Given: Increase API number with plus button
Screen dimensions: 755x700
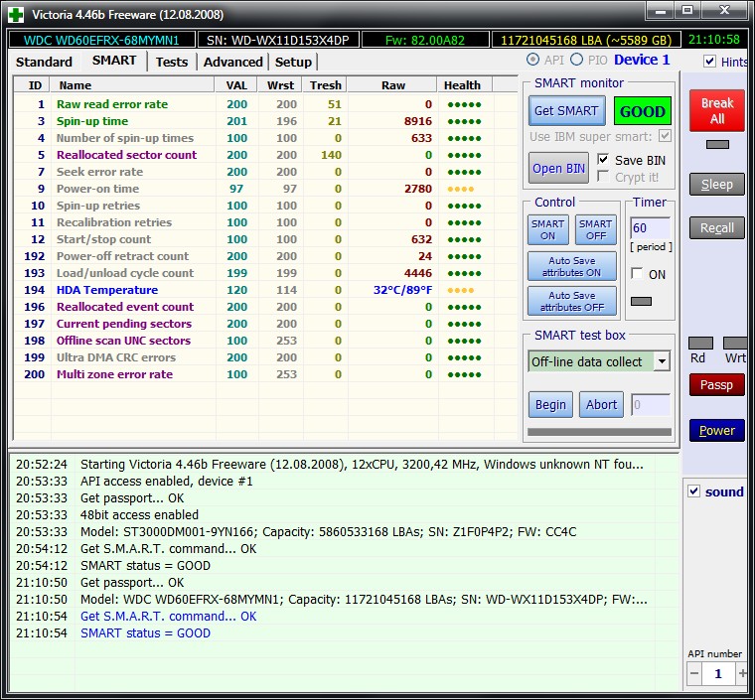Looking at the screenshot, I should [x=742, y=673].
